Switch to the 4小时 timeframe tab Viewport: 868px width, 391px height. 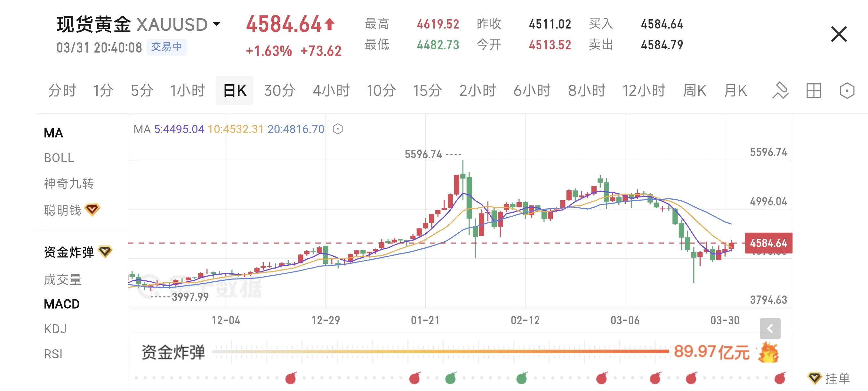tap(331, 90)
